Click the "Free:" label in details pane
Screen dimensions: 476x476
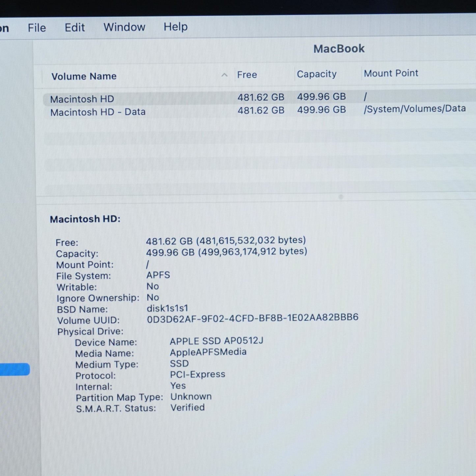67,243
